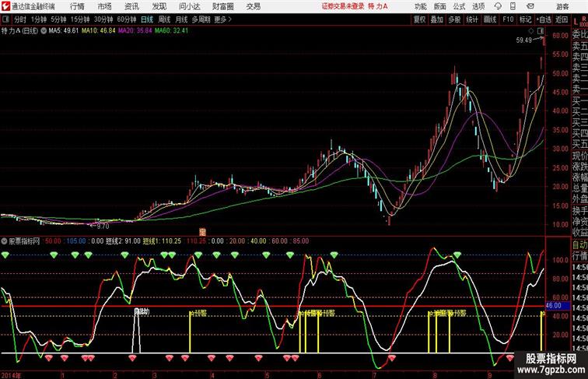
Task: Click the 返回 back button
Action: 562,19
